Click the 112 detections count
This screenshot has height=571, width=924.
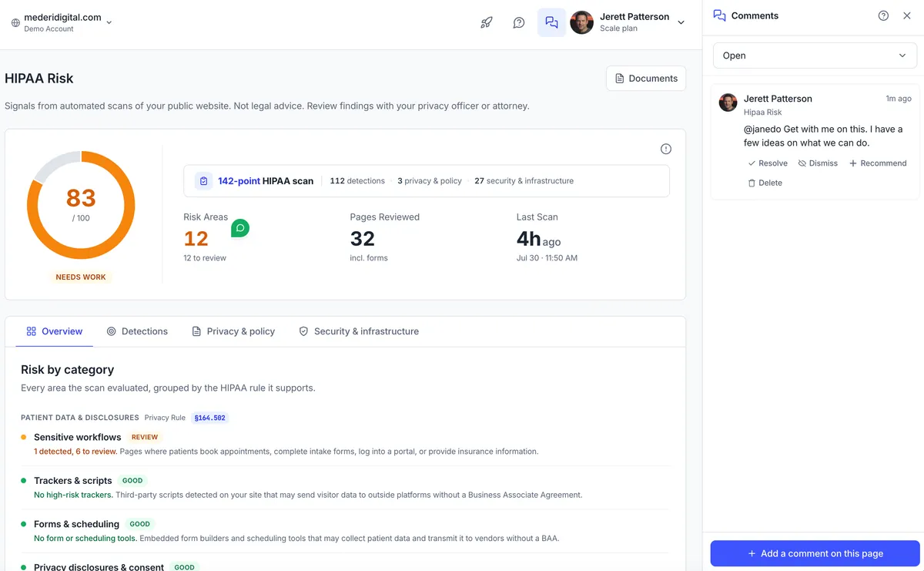coord(357,181)
